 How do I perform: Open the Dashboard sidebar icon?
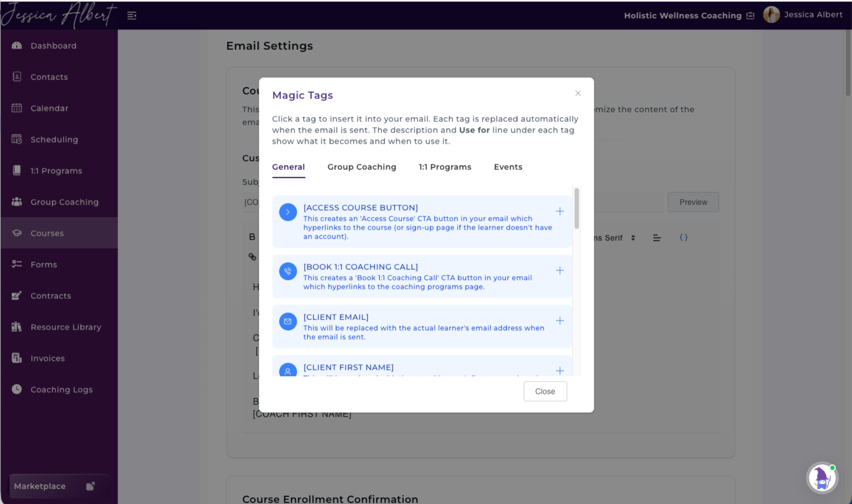coord(16,45)
